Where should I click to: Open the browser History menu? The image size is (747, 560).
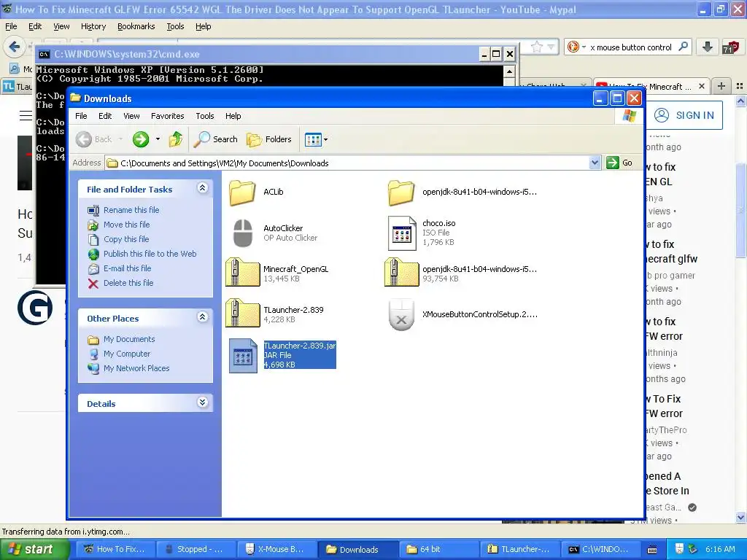[x=93, y=26]
